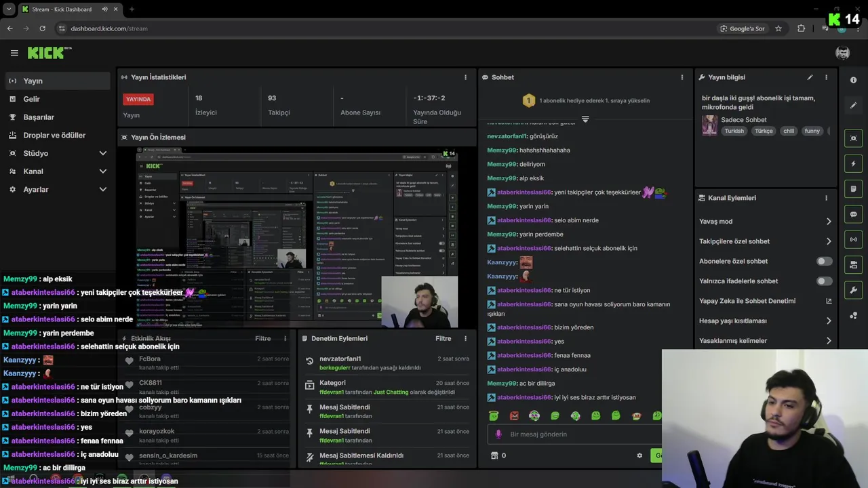
Task: Open the Yayın İstatistikleri three-dot menu
Action: pyautogui.click(x=465, y=77)
